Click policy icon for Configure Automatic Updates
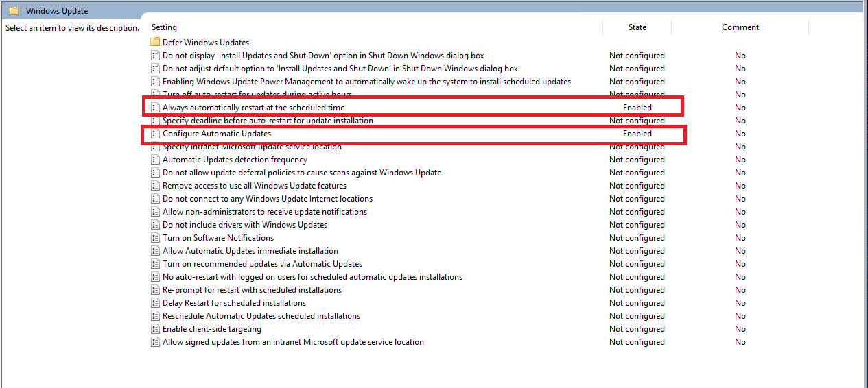 (x=155, y=134)
